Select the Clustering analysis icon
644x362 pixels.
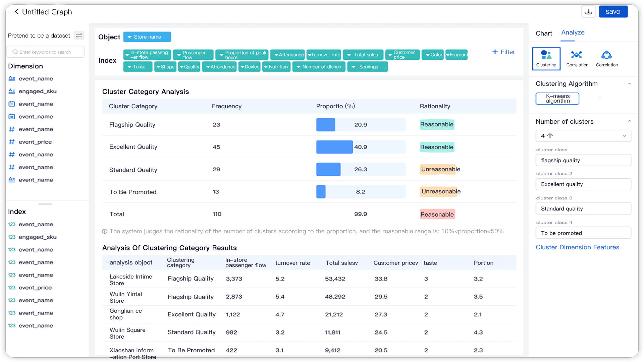click(546, 58)
